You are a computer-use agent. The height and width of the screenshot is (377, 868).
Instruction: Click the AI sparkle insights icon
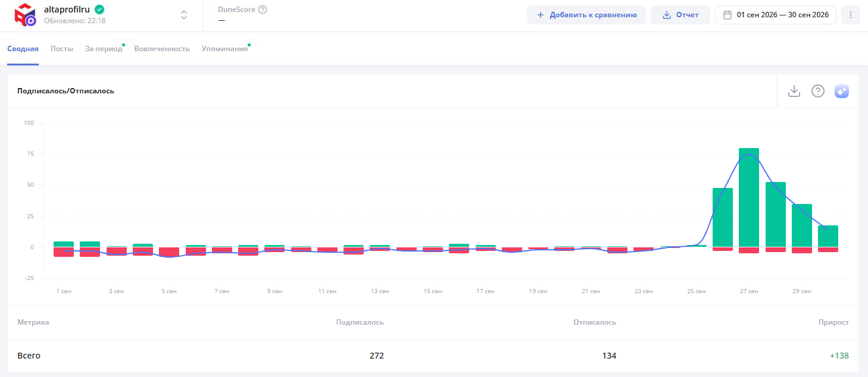(842, 91)
